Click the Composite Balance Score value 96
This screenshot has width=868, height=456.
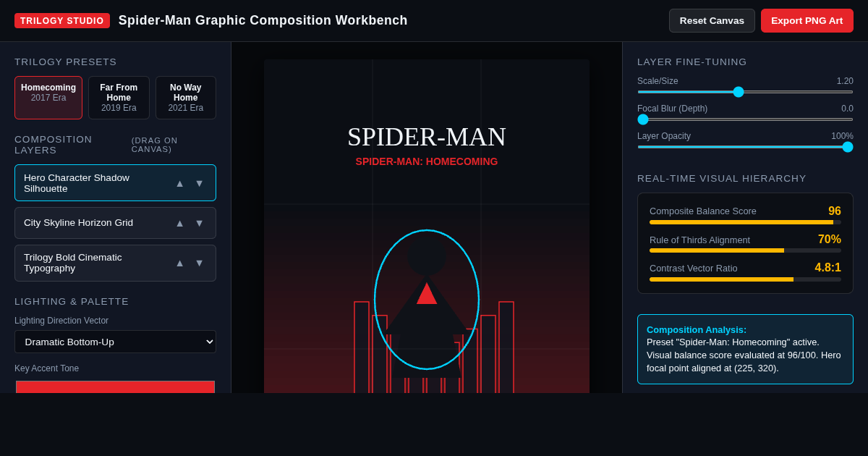coord(835,211)
